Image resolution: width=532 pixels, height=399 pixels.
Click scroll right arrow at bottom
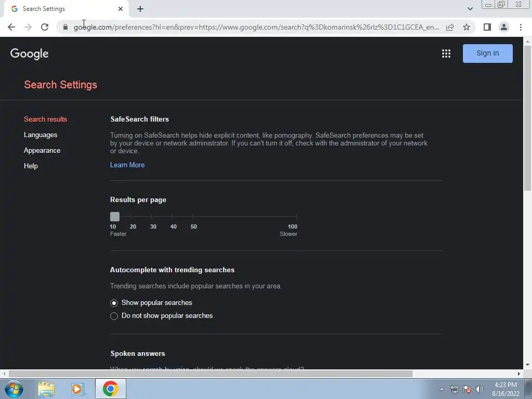click(x=519, y=374)
